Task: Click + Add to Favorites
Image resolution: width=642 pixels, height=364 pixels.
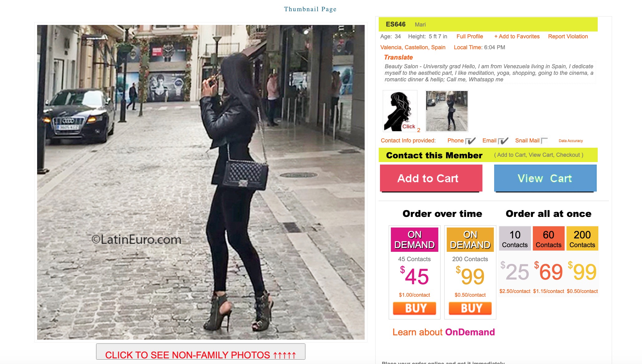Action: click(517, 36)
